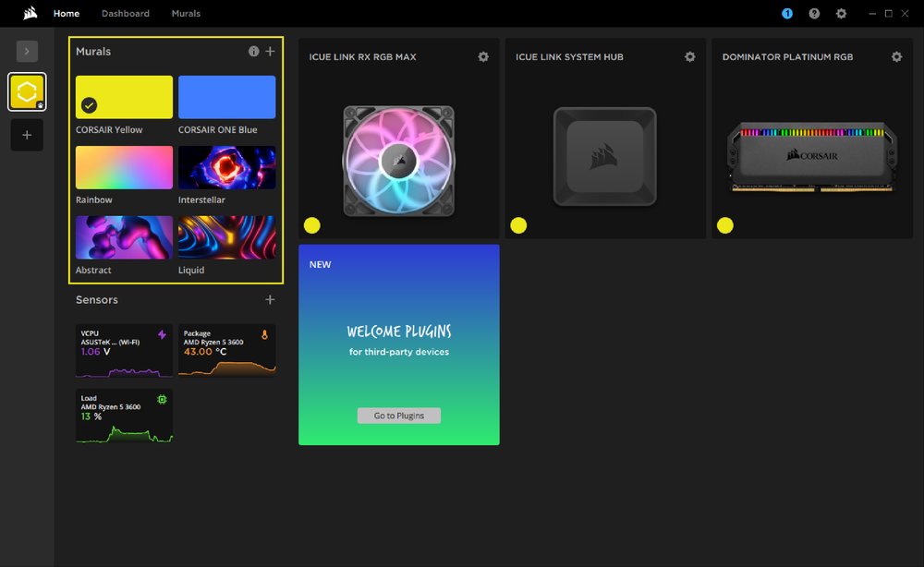The width and height of the screenshot is (924, 567).
Task: Select the CORSAIR ONE Blue mural swatch
Action: [226, 97]
